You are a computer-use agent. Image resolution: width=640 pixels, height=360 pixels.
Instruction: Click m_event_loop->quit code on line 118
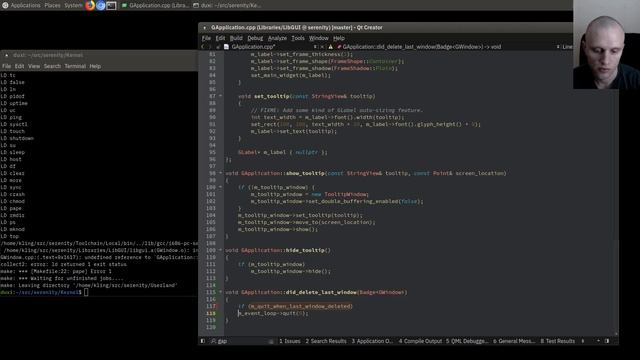coord(273,313)
